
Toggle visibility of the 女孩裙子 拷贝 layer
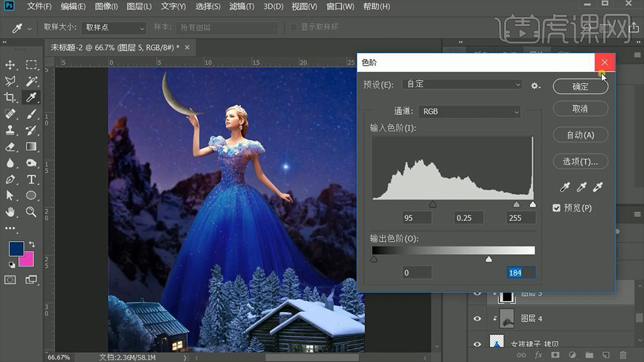click(x=477, y=344)
